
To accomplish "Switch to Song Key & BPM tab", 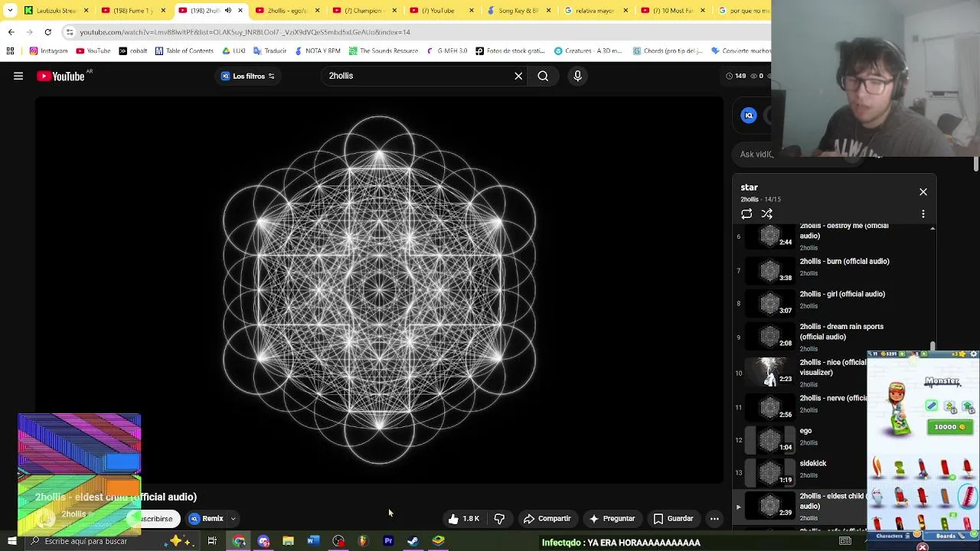I will (x=518, y=11).
